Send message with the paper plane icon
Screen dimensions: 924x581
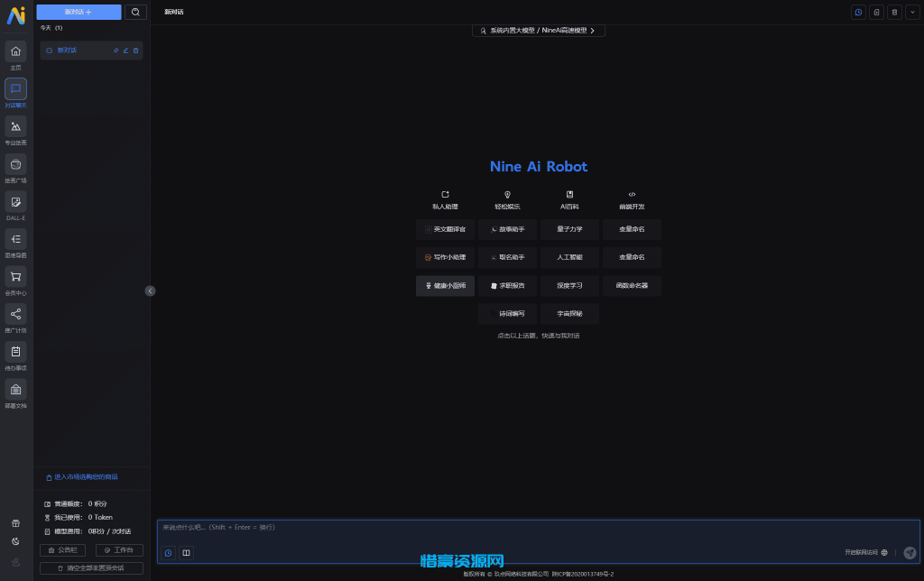tap(910, 552)
